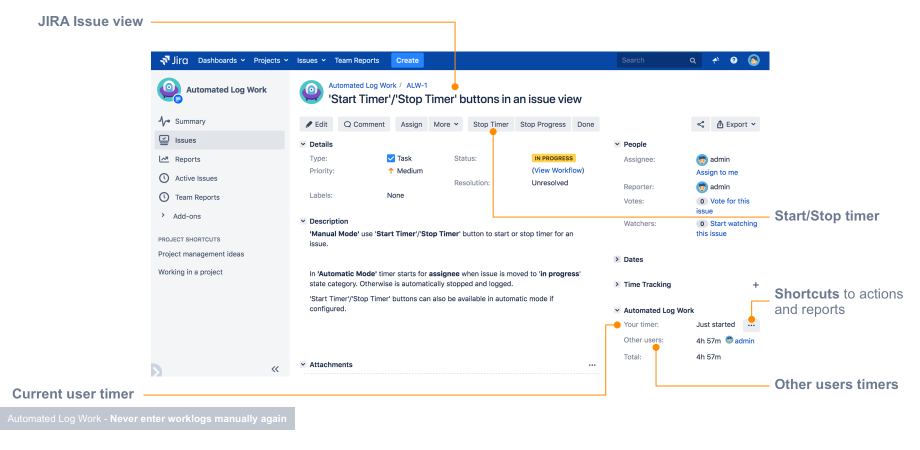Image resolution: width=920 pixels, height=450 pixels.
Task: Click the search magnifier icon
Action: 693,60
